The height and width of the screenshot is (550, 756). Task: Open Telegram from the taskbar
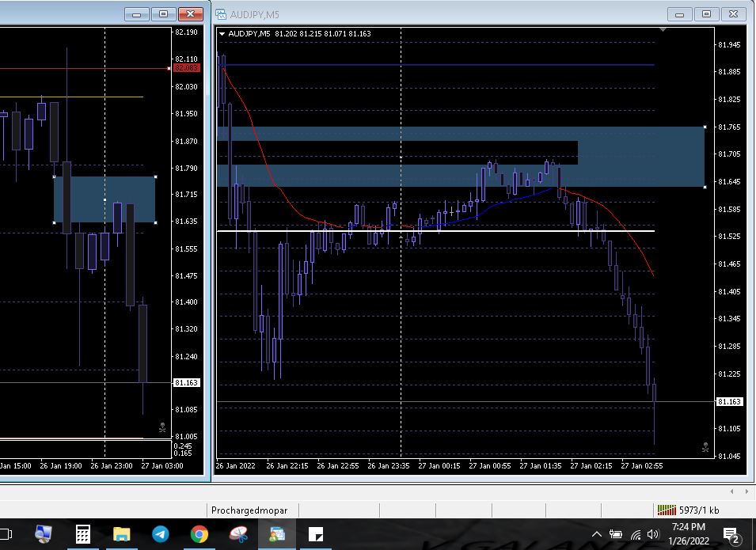pos(161,534)
